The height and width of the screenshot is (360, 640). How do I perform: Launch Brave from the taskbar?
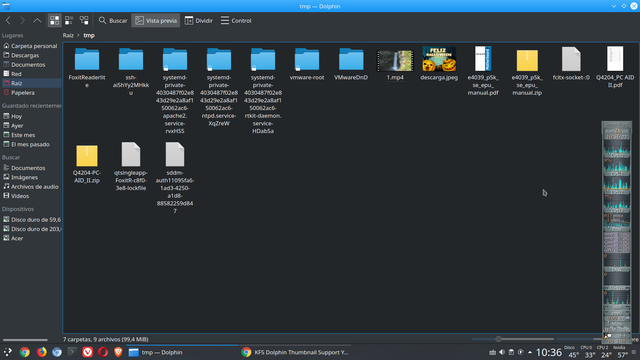[x=118, y=352]
